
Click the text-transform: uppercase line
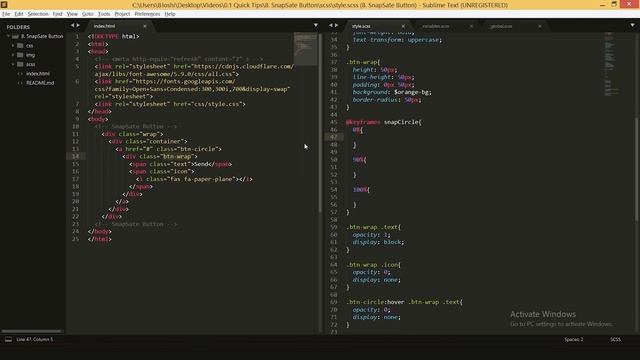coord(397,40)
